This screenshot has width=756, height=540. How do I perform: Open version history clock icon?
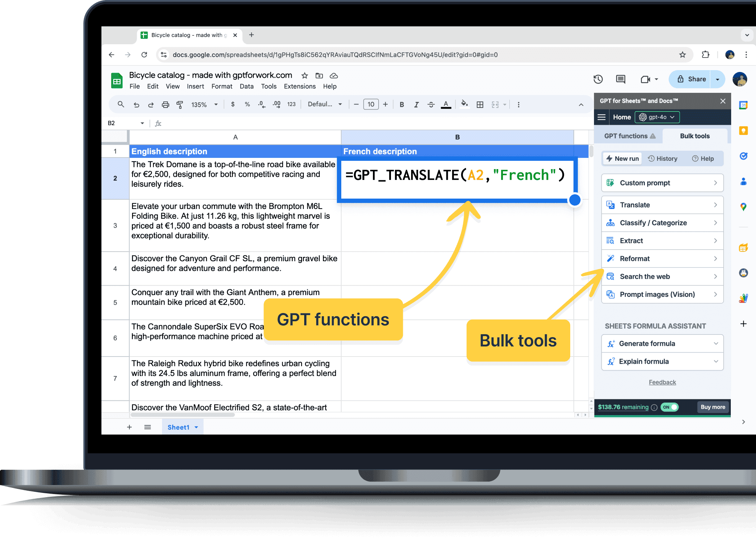tap(598, 79)
